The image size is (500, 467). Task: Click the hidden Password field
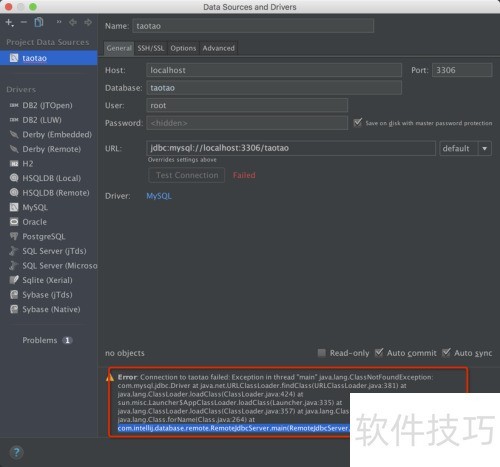[247, 123]
